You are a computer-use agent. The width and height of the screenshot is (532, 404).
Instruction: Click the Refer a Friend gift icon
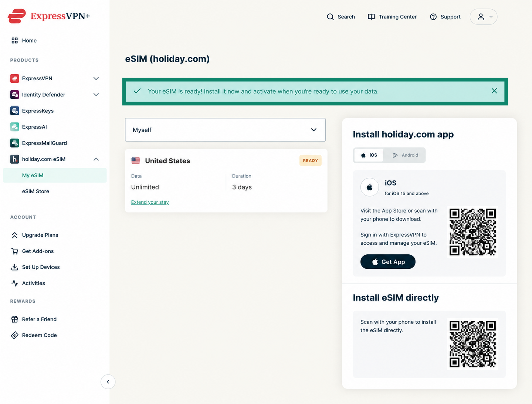(x=14, y=319)
